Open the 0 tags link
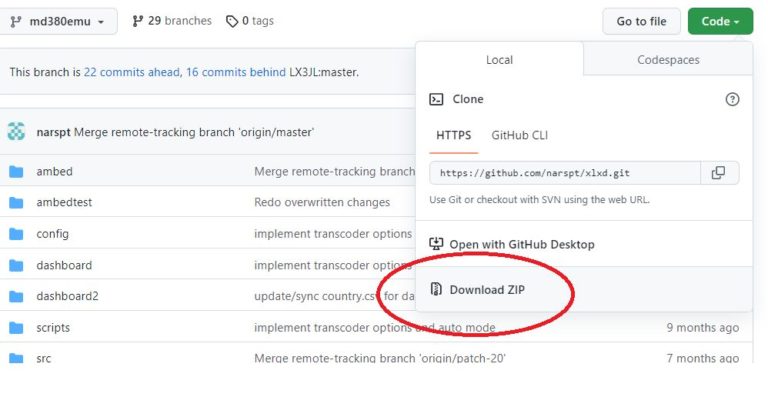The image size is (768, 397). 250,21
